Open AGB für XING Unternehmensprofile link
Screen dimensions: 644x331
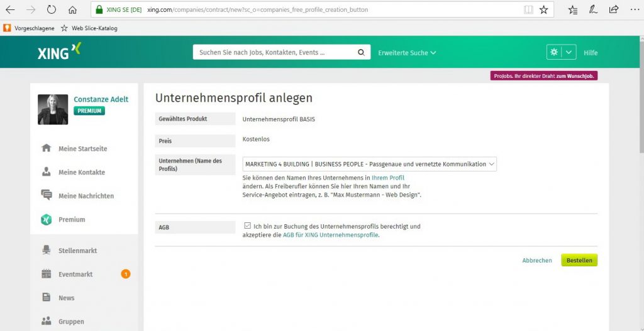[x=330, y=236]
